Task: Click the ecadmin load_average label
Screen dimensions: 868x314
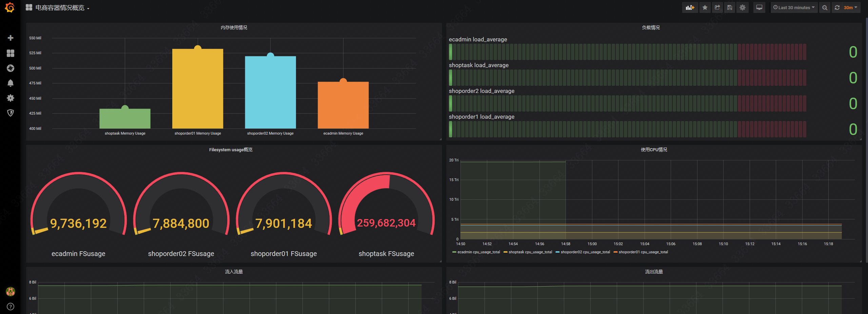Action: 478,39
